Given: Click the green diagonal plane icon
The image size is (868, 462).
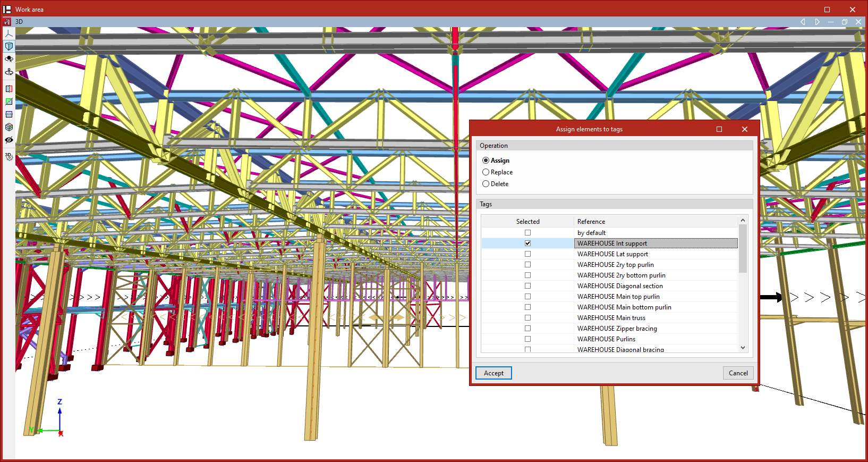Looking at the screenshot, I should point(9,102).
